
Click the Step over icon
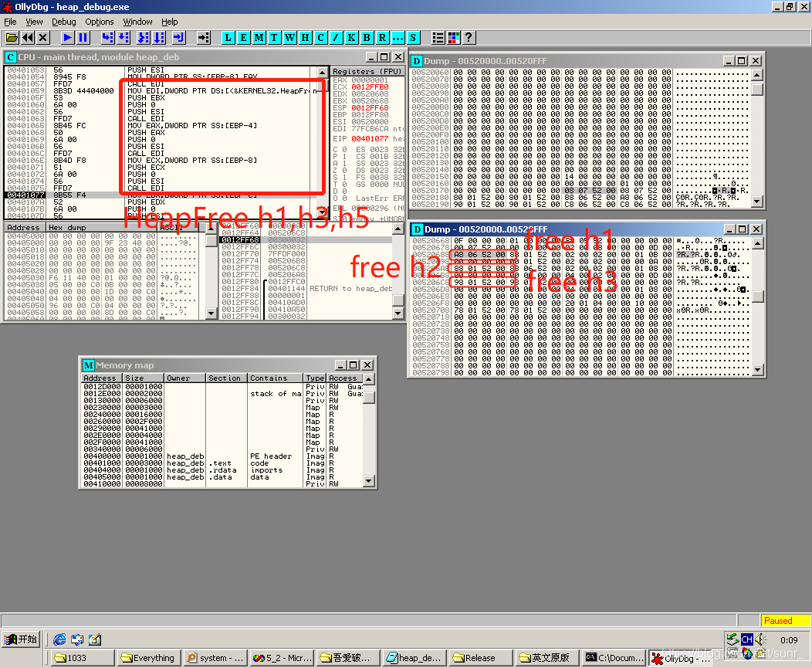click(123, 37)
